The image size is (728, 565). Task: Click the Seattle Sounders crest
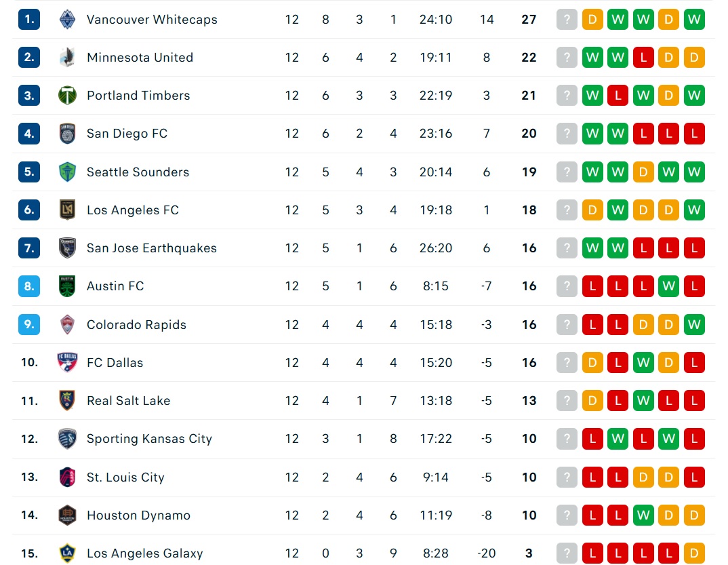coord(67,172)
